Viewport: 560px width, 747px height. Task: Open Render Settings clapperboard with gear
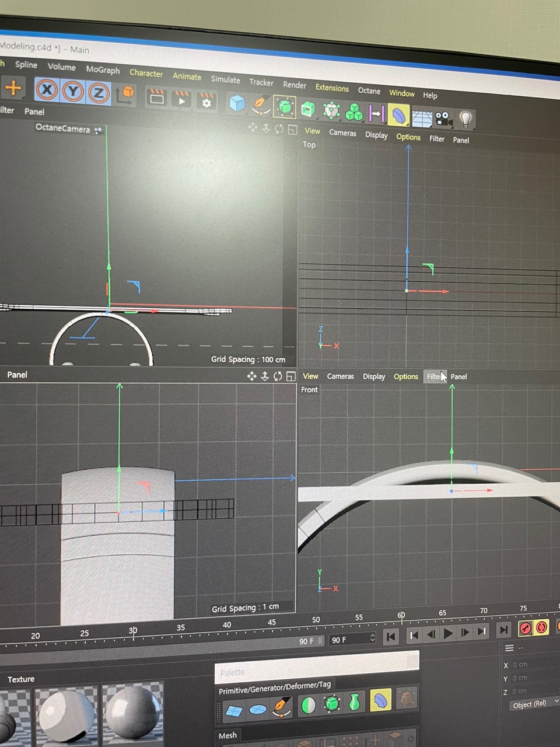click(206, 100)
